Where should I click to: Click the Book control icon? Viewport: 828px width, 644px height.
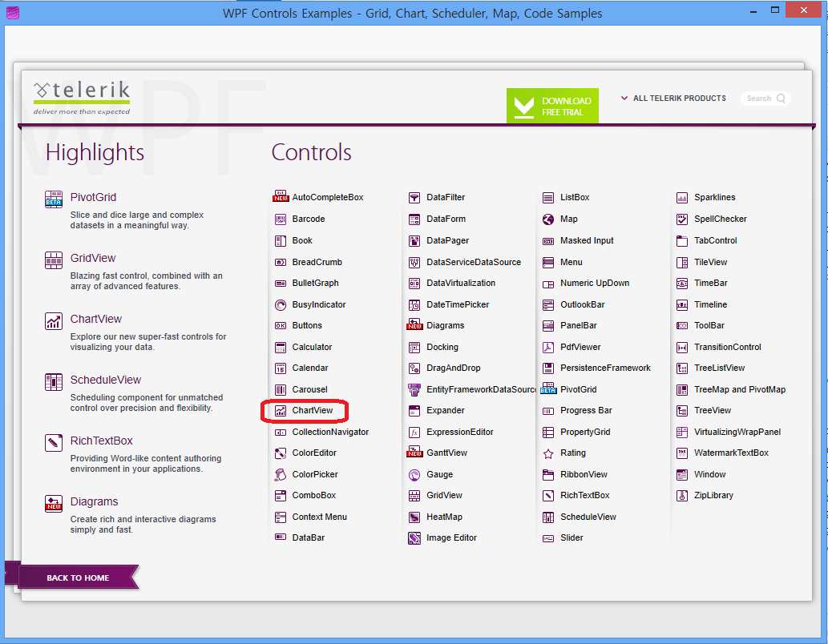(x=281, y=241)
